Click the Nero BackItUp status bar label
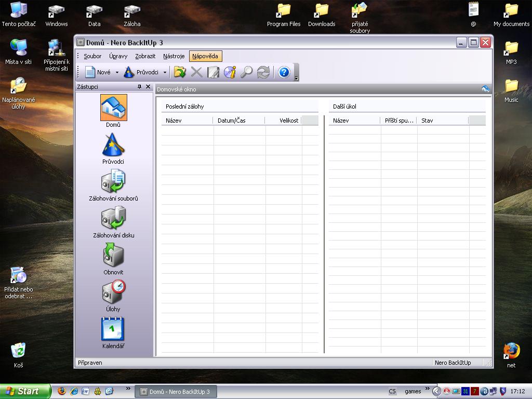 [453, 363]
